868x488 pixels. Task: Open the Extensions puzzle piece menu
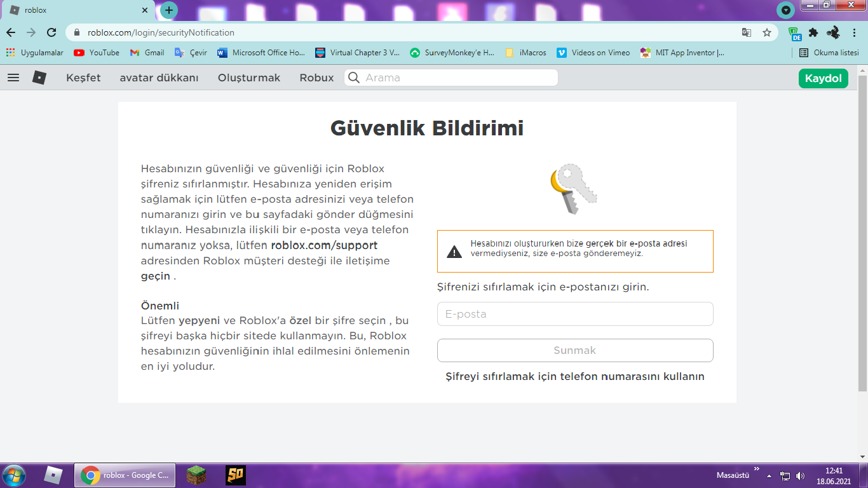(813, 32)
